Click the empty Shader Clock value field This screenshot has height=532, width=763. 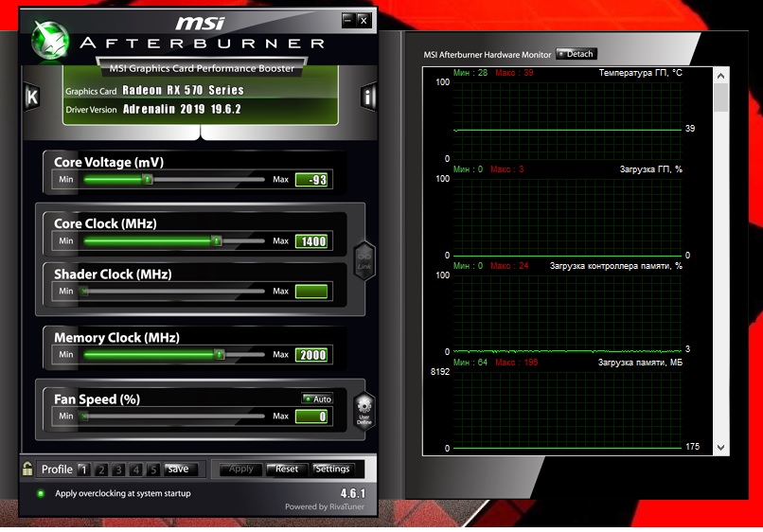(x=311, y=291)
